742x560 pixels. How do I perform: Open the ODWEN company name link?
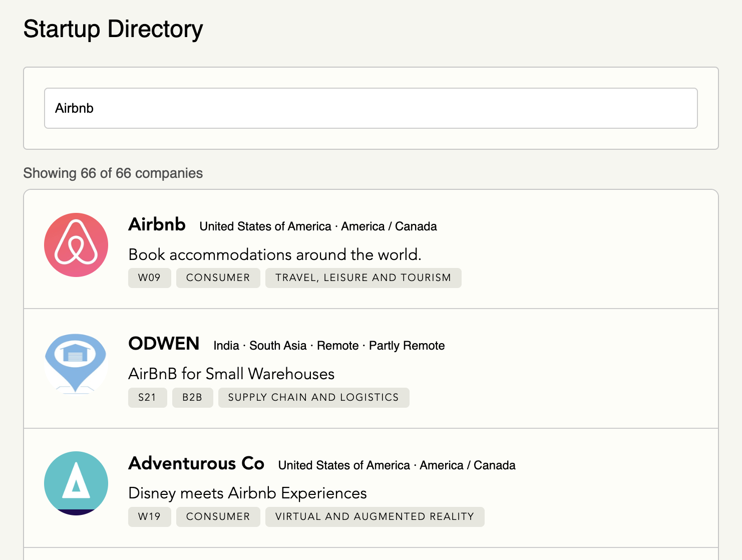coord(164,344)
